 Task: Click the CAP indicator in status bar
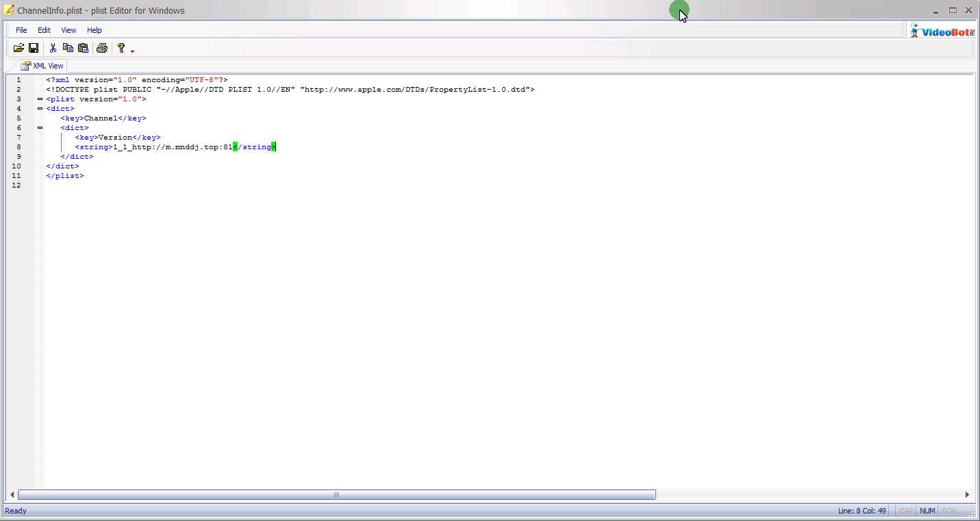coord(906,511)
